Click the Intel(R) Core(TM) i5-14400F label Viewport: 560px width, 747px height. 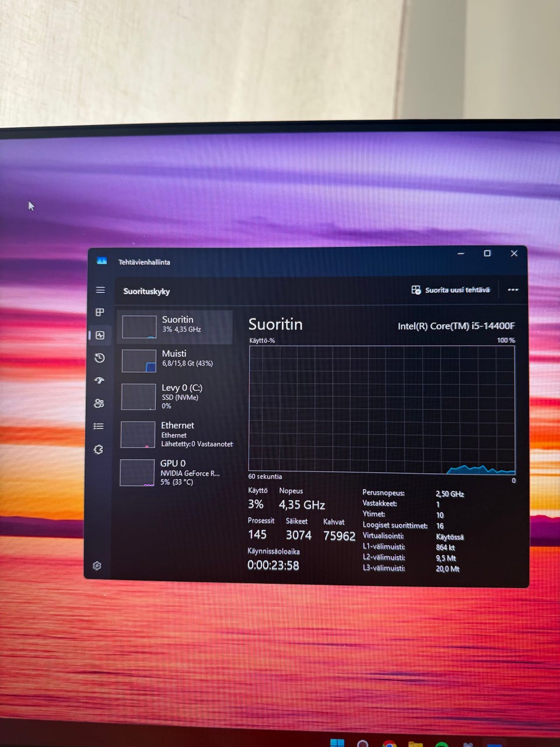pyautogui.click(x=456, y=326)
